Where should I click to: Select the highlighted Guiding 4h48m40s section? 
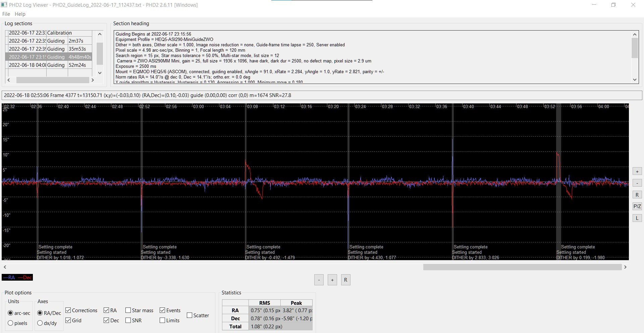click(x=49, y=57)
